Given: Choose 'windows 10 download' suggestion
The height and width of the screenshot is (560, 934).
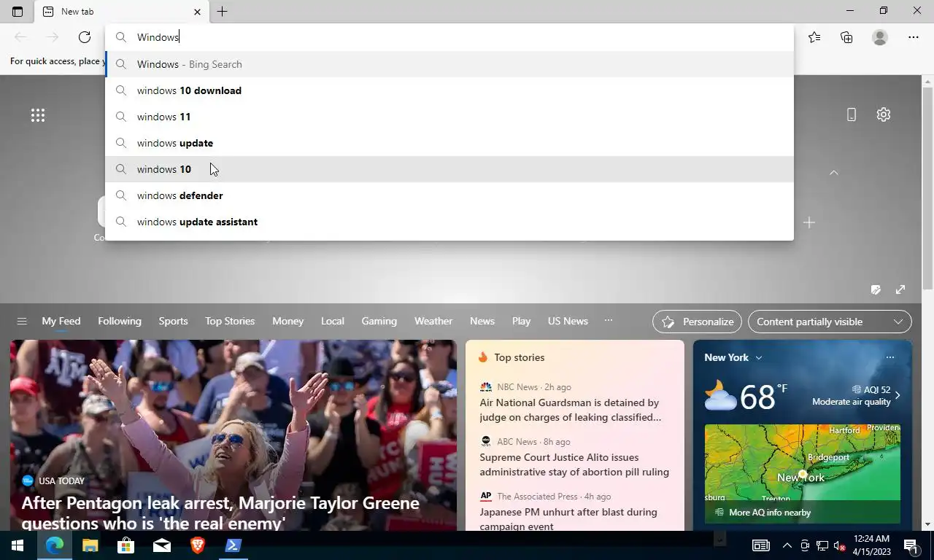Looking at the screenshot, I should (x=449, y=90).
